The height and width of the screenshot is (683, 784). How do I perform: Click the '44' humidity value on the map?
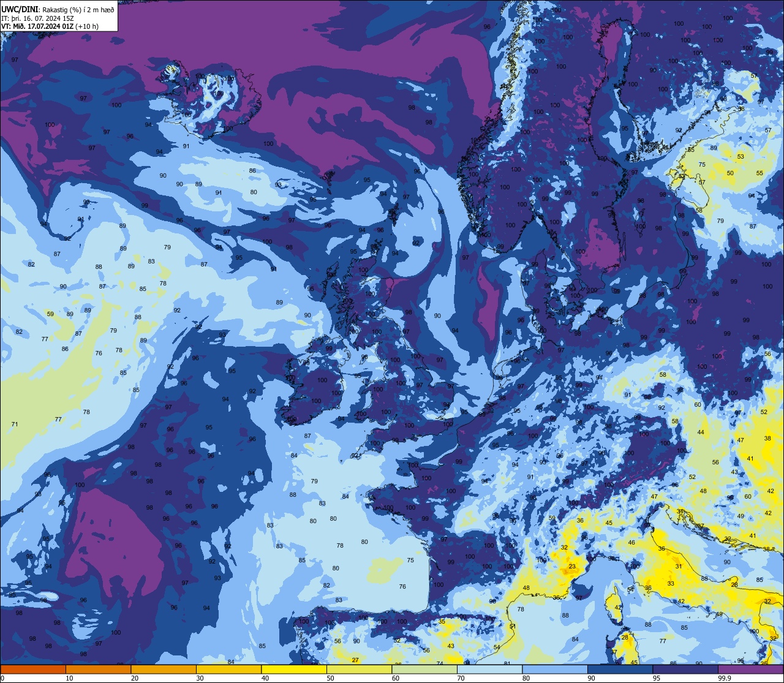point(701,432)
